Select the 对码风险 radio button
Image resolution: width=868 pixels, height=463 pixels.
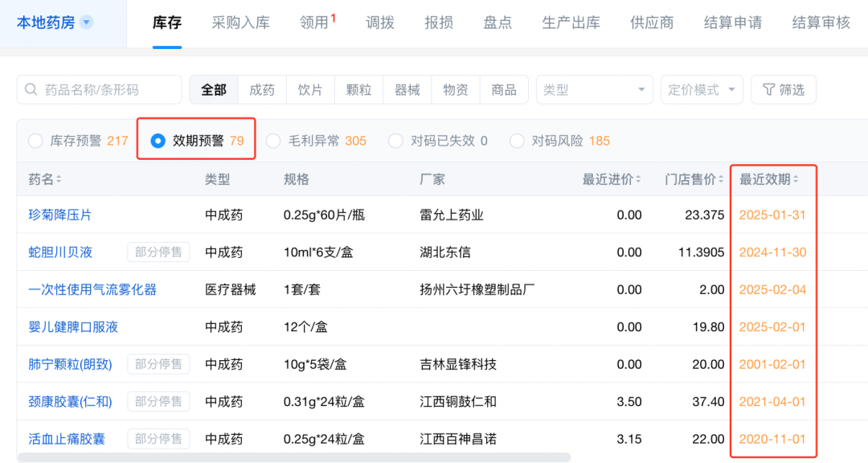517,141
